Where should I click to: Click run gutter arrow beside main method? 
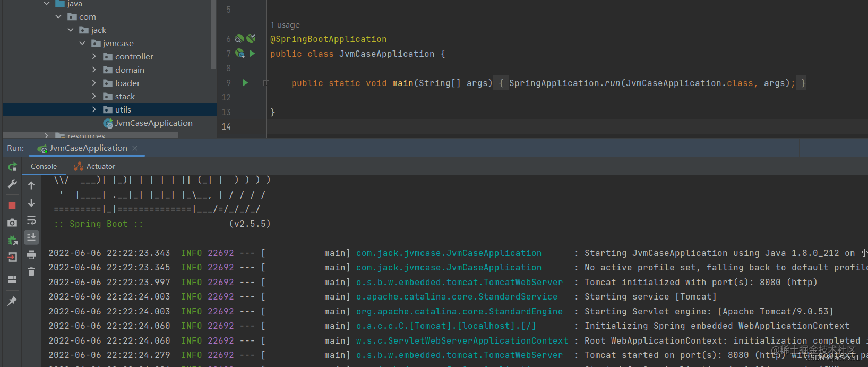point(245,83)
